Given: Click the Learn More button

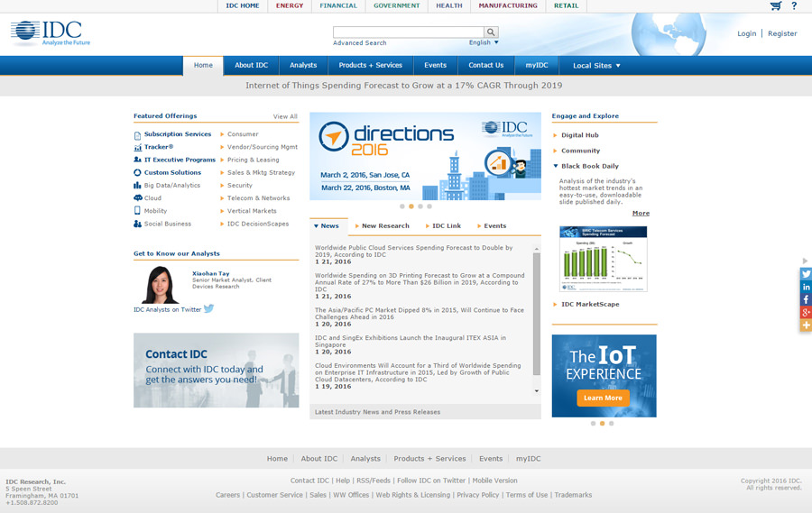Looking at the screenshot, I should (603, 398).
